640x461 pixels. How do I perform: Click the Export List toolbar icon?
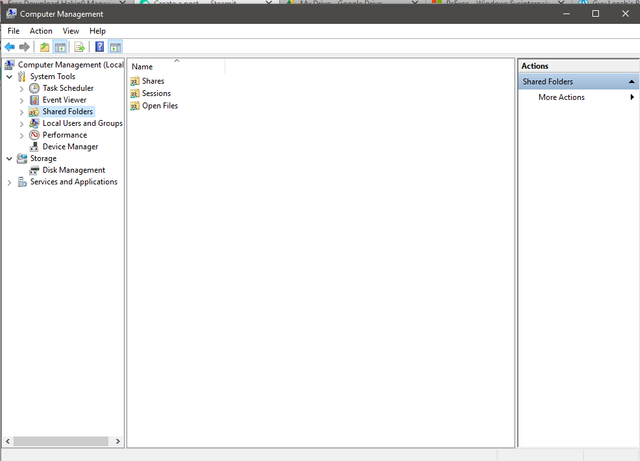point(80,47)
